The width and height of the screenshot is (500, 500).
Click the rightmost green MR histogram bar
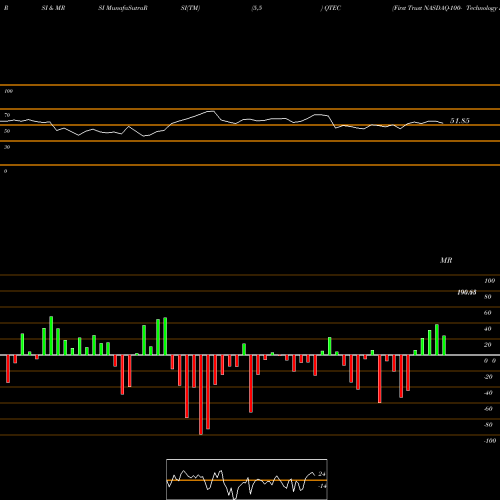point(444,345)
